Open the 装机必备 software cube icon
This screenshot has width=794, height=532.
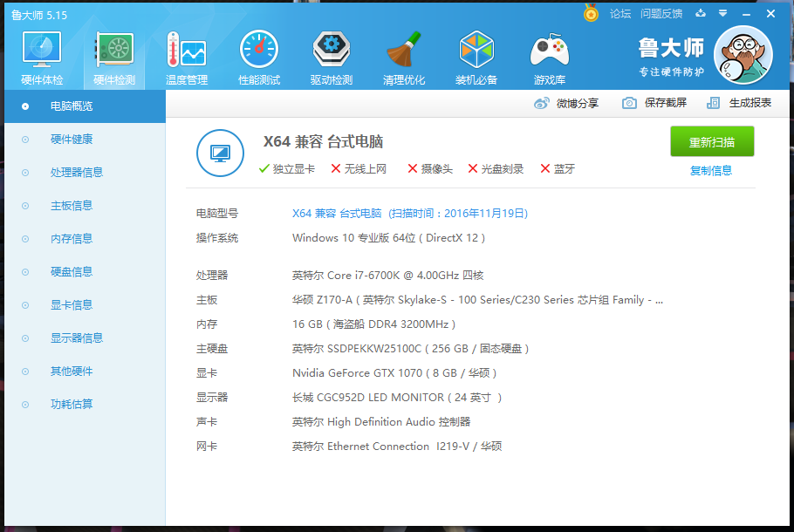476,58
